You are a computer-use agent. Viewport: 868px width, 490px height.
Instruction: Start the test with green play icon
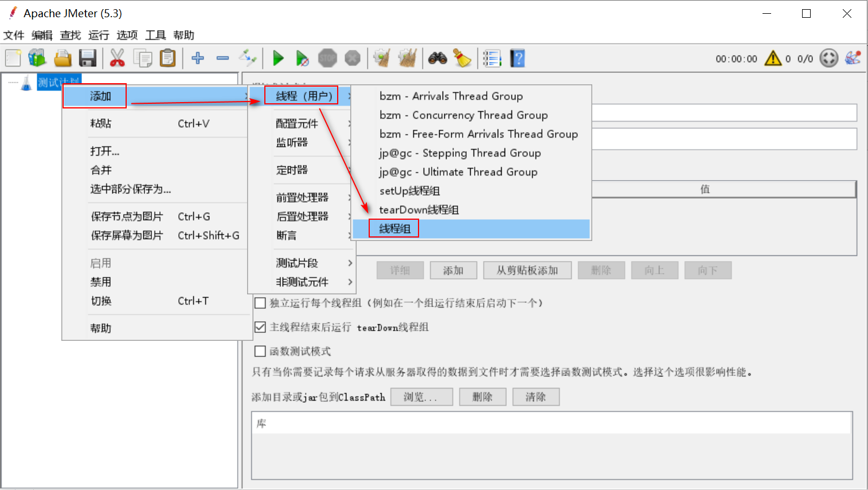pos(278,58)
